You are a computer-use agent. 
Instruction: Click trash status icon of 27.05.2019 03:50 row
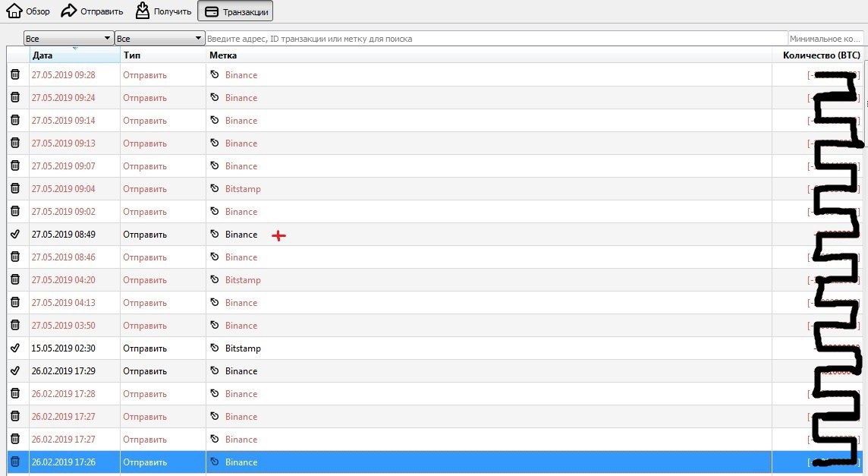pyautogui.click(x=15, y=325)
